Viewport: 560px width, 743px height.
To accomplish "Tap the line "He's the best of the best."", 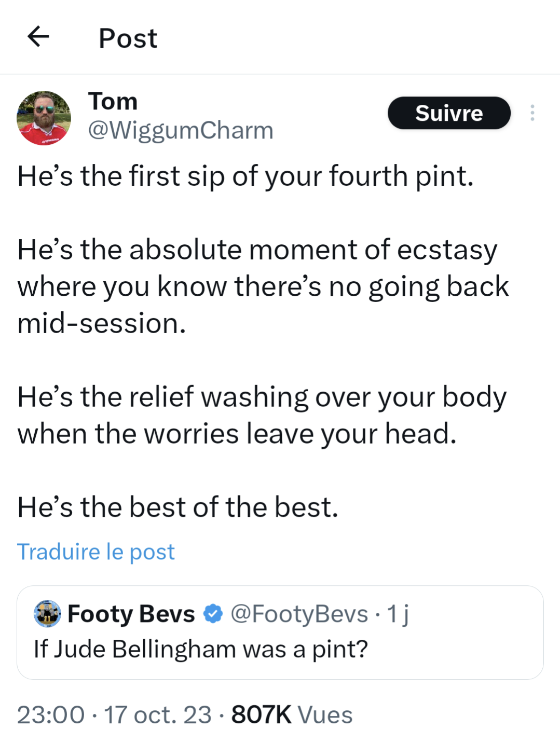I will (x=178, y=507).
